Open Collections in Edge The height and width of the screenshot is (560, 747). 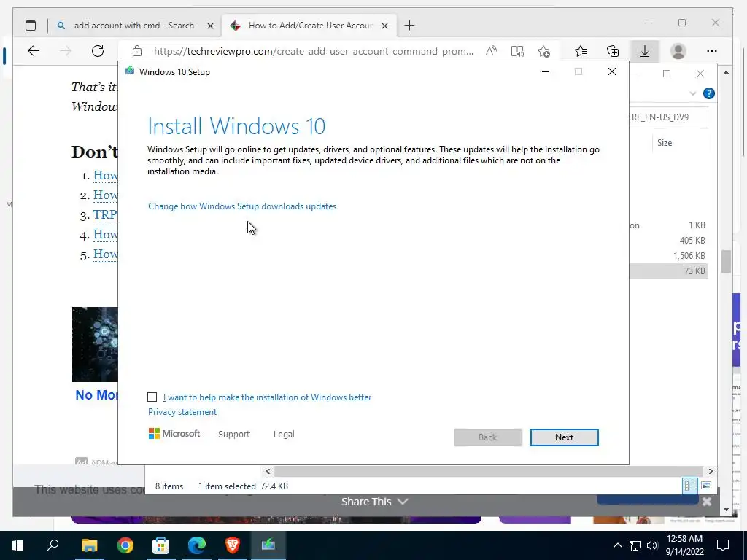[x=613, y=51]
